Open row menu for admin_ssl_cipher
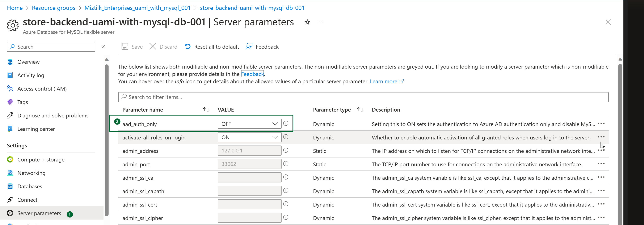 click(x=601, y=217)
